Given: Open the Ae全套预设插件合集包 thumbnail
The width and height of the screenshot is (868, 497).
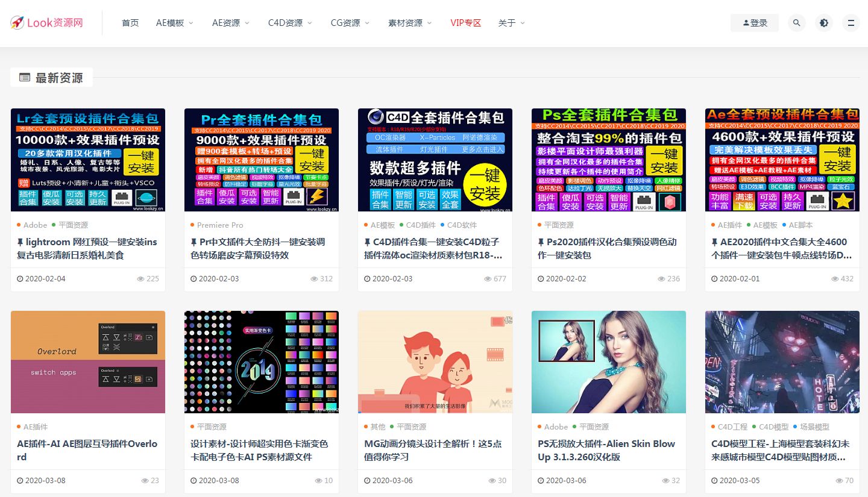Looking at the screenshot, I should (x=782, y=160).
